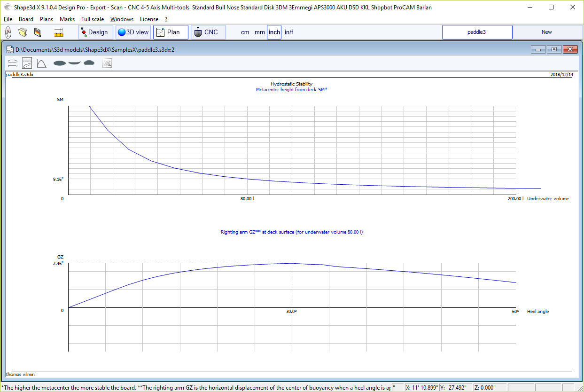Open the 3D view mode

pyautogui.click(x=133, y=32)
